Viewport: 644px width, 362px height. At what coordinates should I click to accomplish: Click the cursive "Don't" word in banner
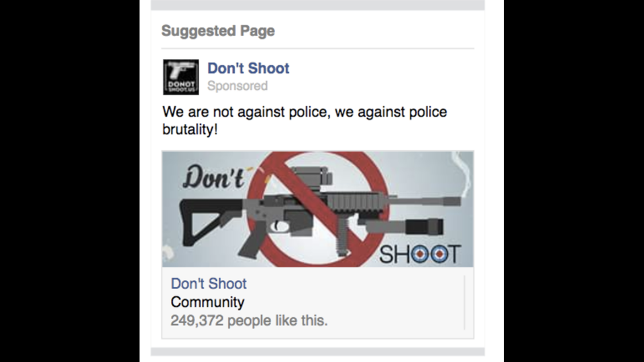(x=214, y=177)
